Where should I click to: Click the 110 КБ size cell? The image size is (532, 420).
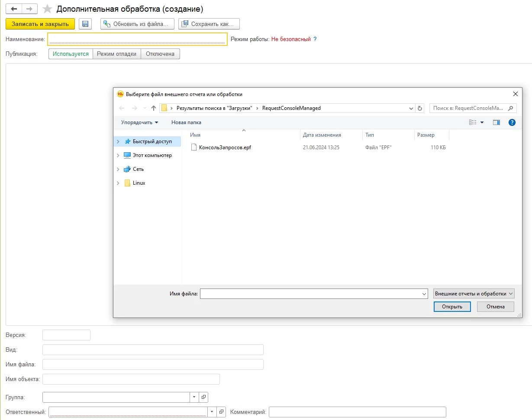[x=438, y=147]
